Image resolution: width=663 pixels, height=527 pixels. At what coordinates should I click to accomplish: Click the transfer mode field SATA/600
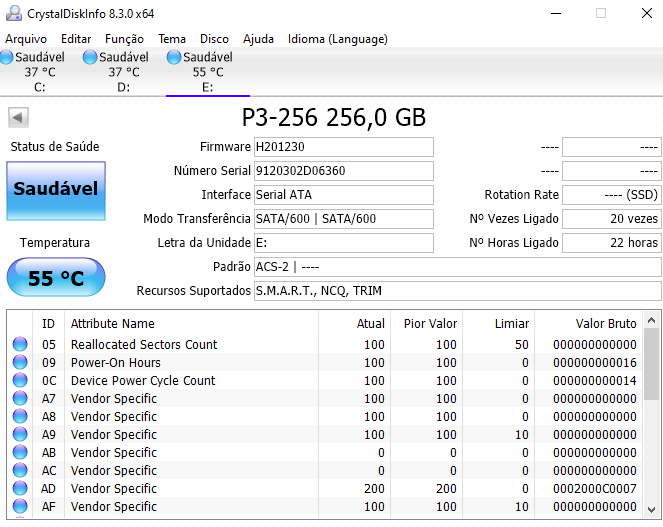pyautogui.click(x=344, y=219)
